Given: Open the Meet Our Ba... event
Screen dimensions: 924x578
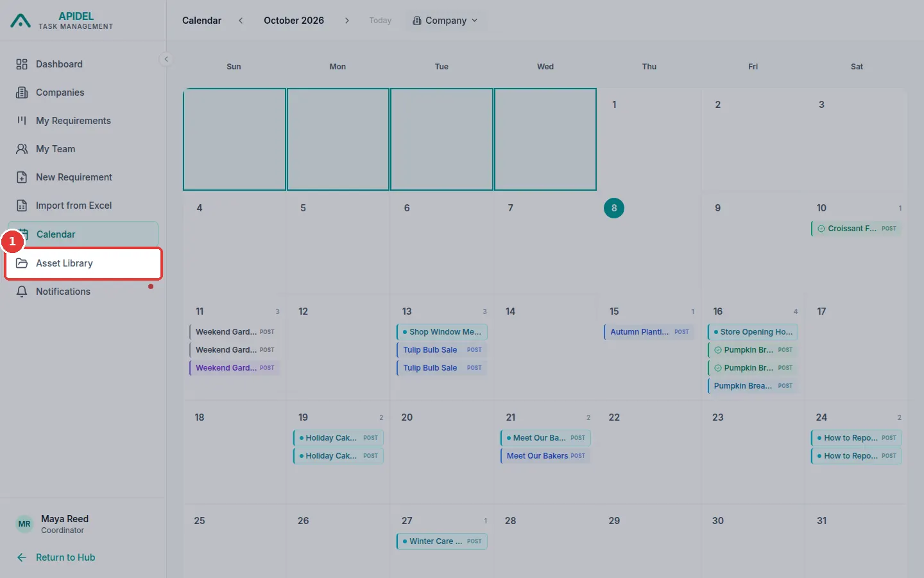Looking at the screenshot, I should [x=545, y=438].
